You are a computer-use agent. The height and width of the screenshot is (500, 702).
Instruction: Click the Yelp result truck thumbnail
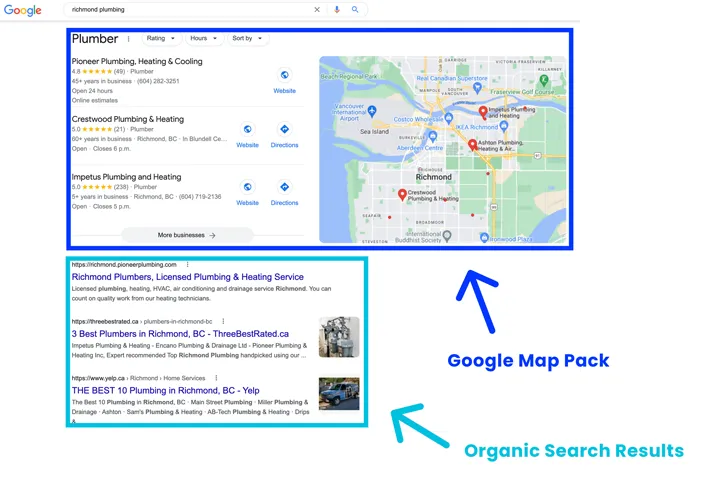339,394
